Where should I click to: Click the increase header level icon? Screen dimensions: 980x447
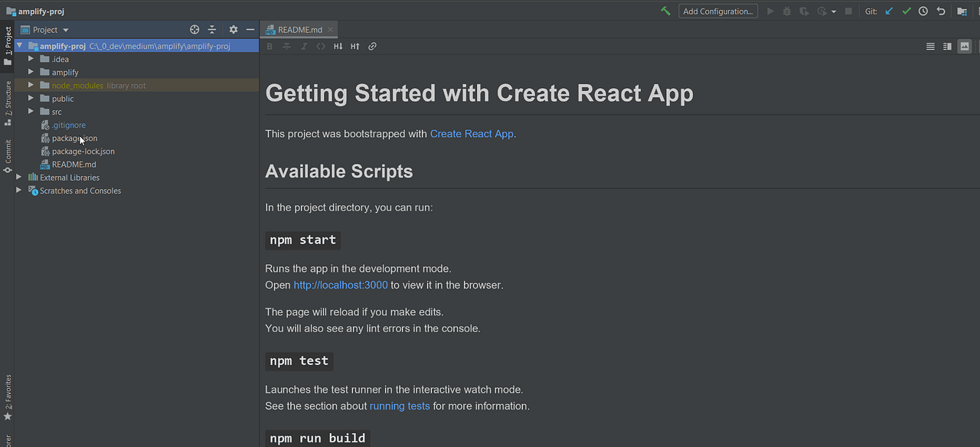(x=354, y=47)
